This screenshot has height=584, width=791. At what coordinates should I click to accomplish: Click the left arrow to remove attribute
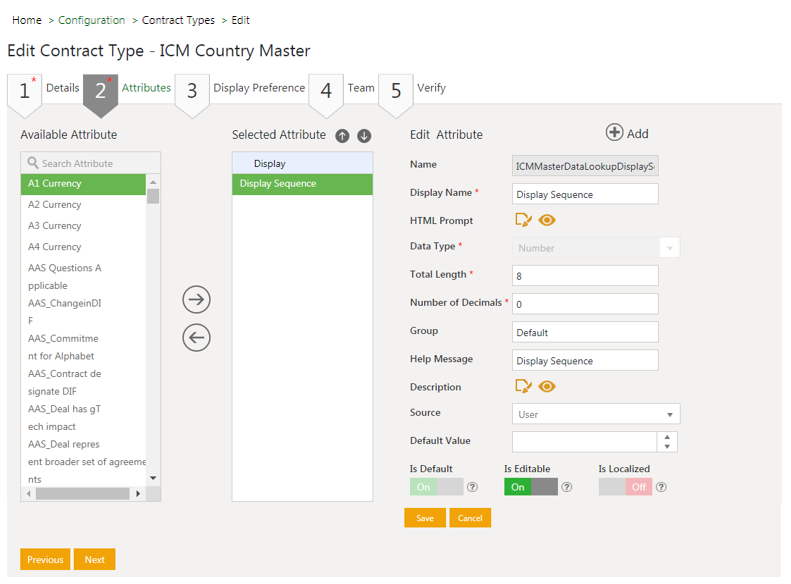(x=197, y=338)
